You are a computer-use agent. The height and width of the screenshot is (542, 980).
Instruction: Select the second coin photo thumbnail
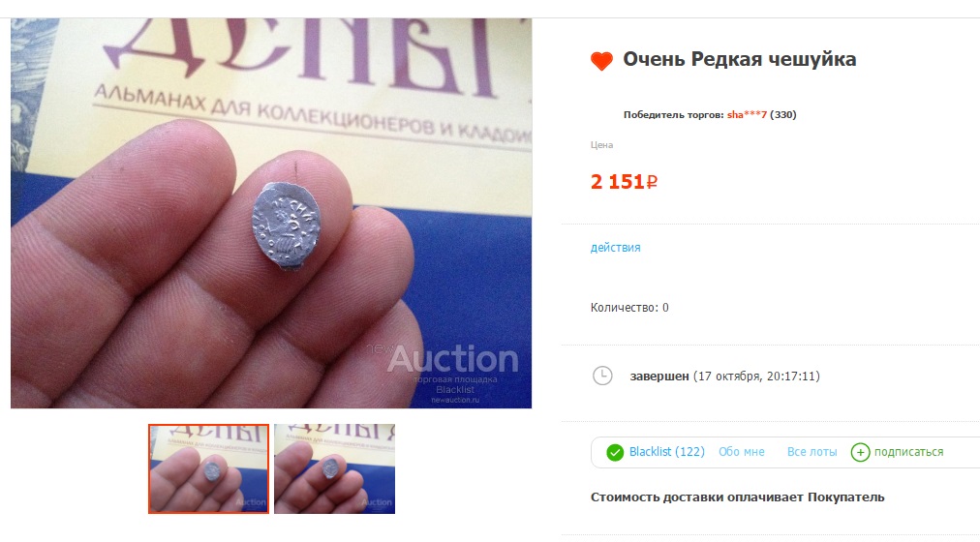click(334, 469)
